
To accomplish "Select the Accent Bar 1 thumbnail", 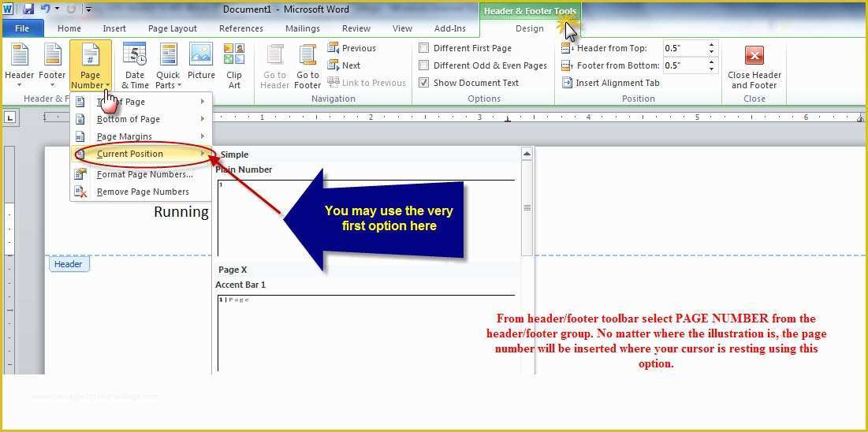I will click(x=367, y=334).
